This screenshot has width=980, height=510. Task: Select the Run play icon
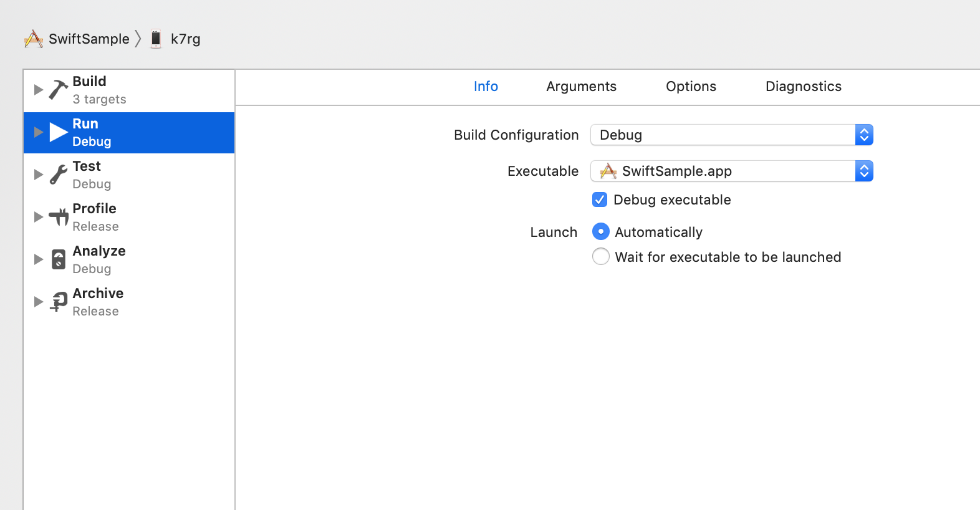coord(59,132)
